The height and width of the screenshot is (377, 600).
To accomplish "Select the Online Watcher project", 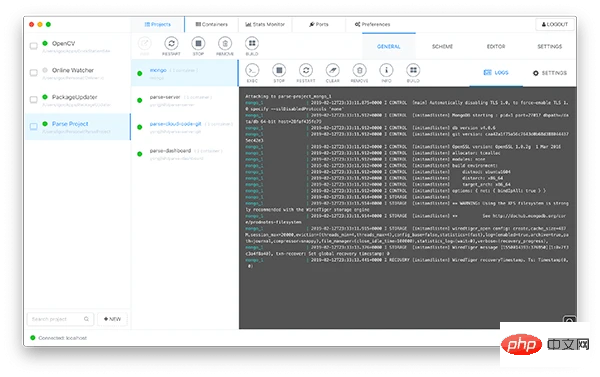I will [78, 73].
